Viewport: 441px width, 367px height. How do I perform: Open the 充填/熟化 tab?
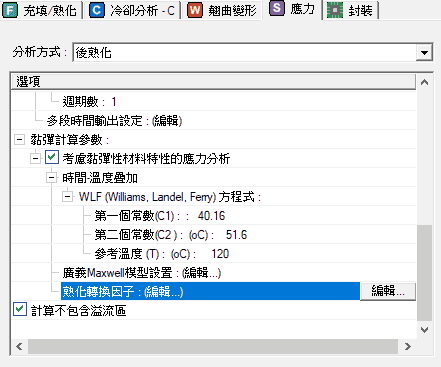41,10
